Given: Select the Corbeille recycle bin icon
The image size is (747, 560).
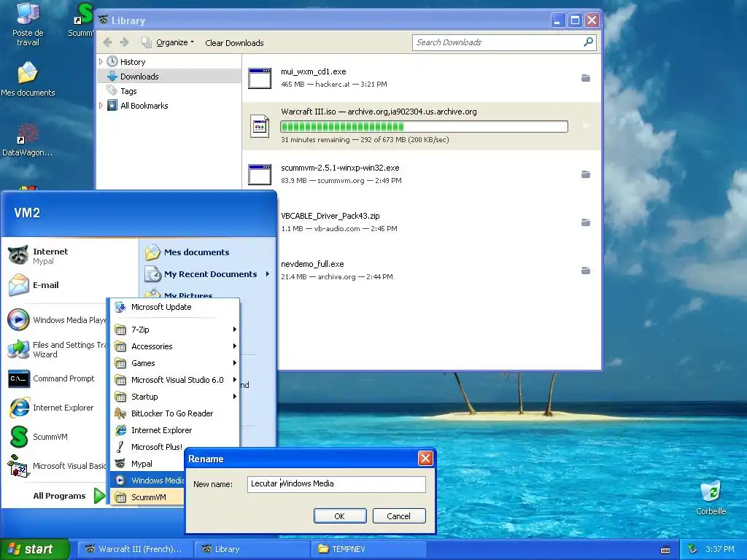Looking at the screenshot, I should [x=711, y=497].
